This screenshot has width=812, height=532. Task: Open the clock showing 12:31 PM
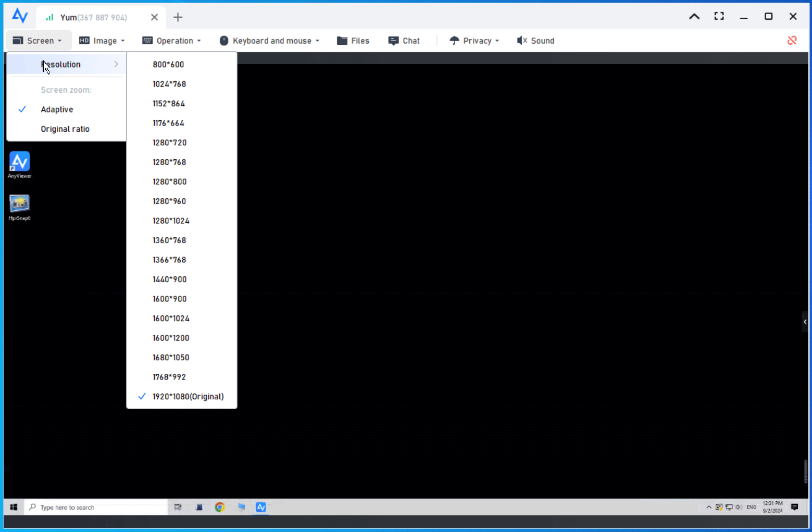click(773, 507)
